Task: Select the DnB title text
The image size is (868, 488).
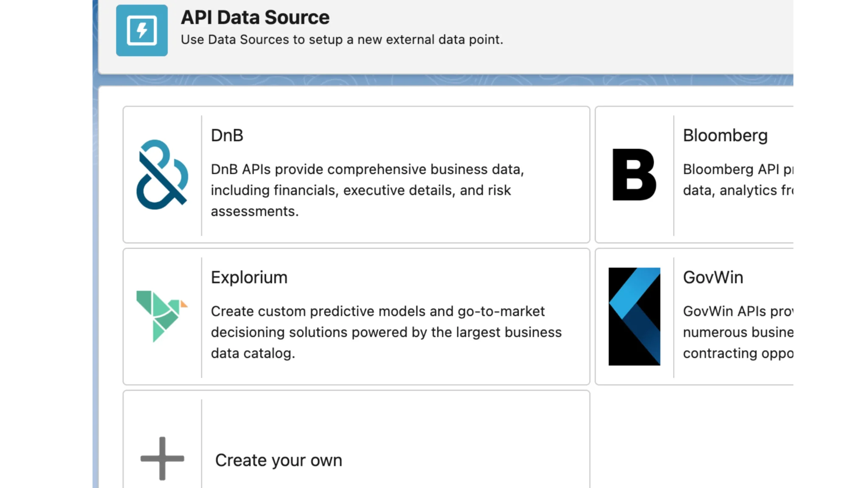Action: click(x=227, y=136)
